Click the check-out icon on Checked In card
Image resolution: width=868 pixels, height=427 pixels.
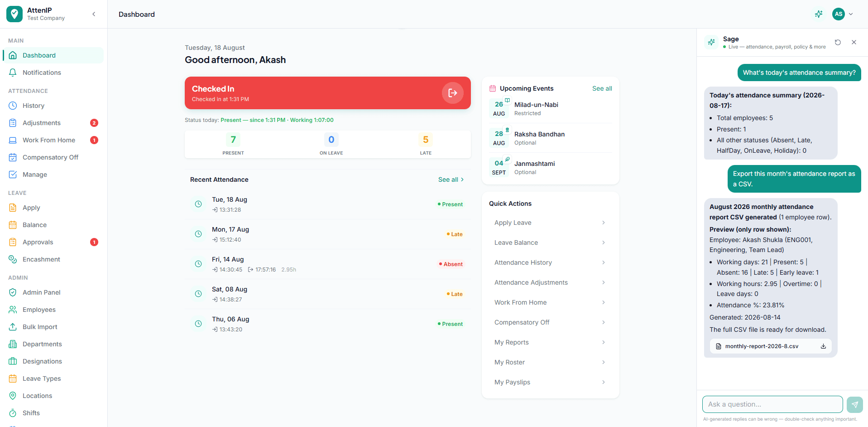[x=452, y=93]
